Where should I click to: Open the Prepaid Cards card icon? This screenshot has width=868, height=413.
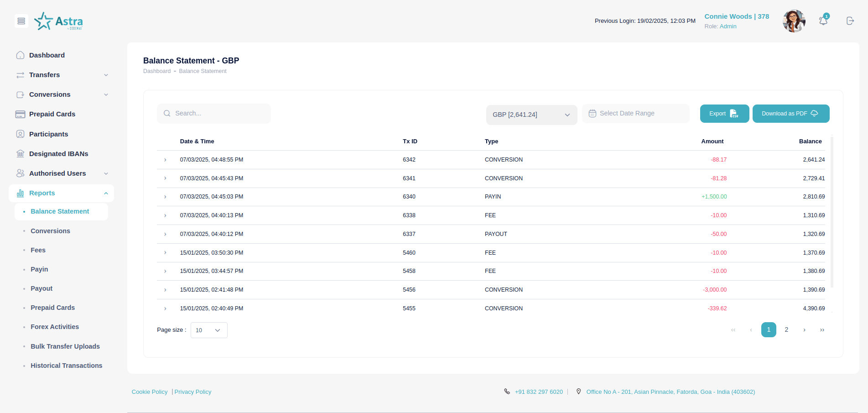tap(20, 114)
